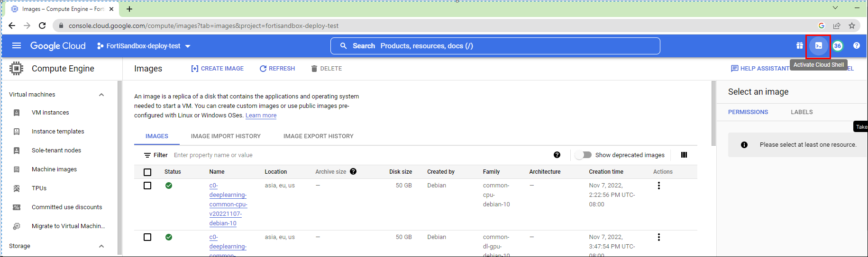The width and height of the screenshot is (868, 257).
Task: Open the Google Cloud navigation menu
Action: (x=17, y=46)
